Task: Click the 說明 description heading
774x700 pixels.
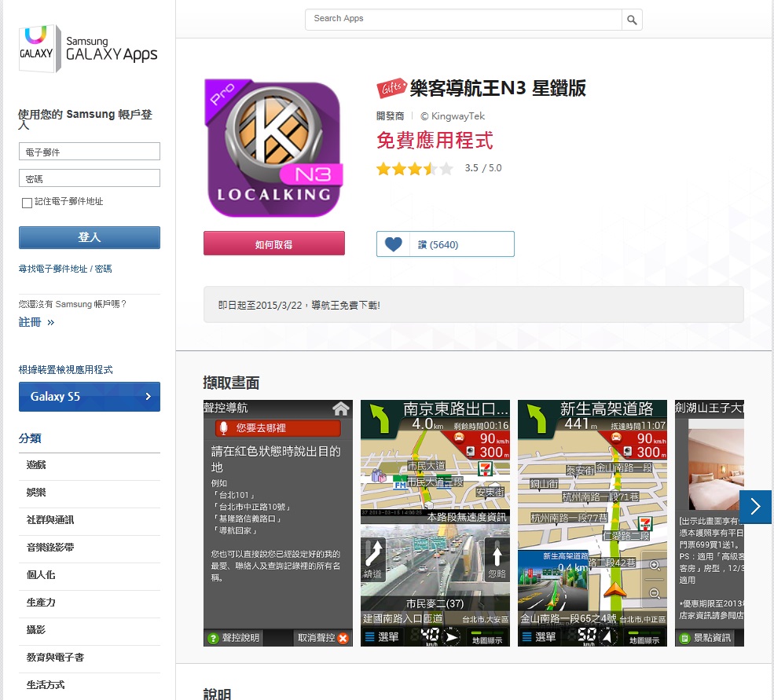Action: tap(217, 694)
